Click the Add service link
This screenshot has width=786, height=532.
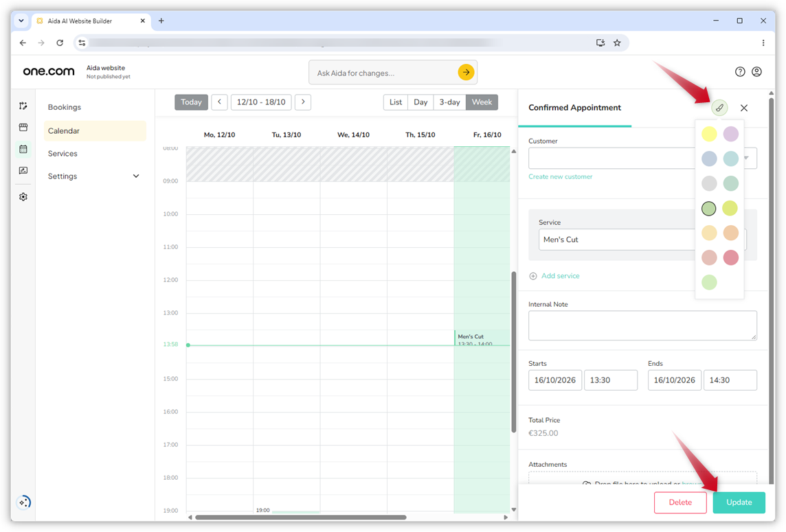[560, 276]
